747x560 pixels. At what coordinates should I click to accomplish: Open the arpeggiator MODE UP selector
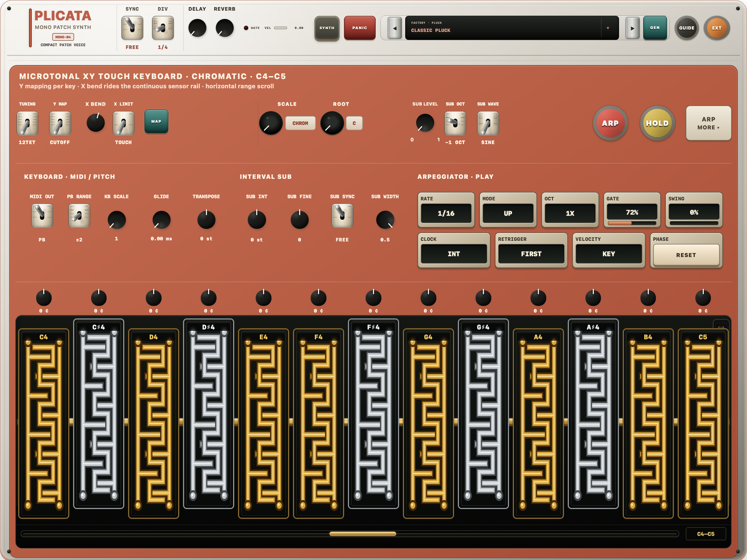click(507, 213)
